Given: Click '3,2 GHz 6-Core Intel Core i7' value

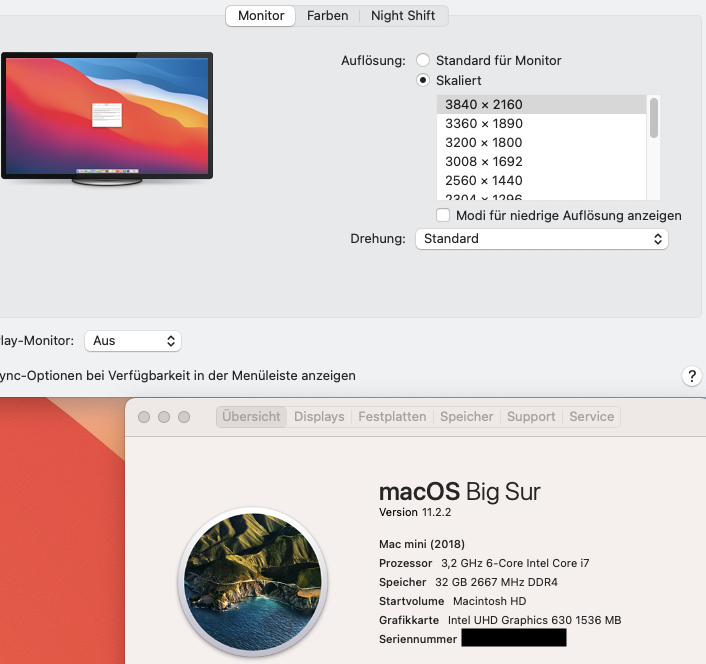Looking at the screenshot, I should 515,563.
